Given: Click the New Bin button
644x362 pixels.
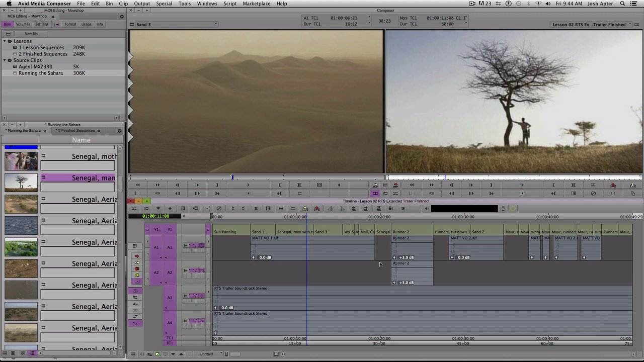Looking at the screenshot, I should 31,33.
